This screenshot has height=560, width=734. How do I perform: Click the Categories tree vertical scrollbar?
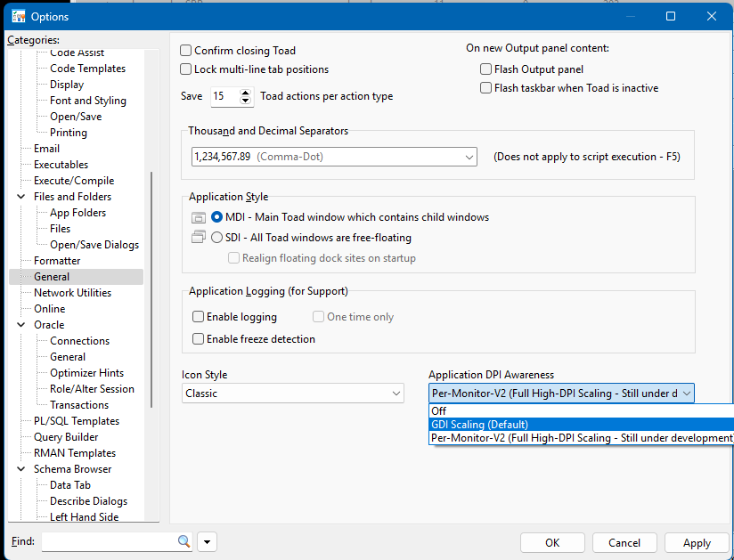pyautogui.click(x=151, y=289)
